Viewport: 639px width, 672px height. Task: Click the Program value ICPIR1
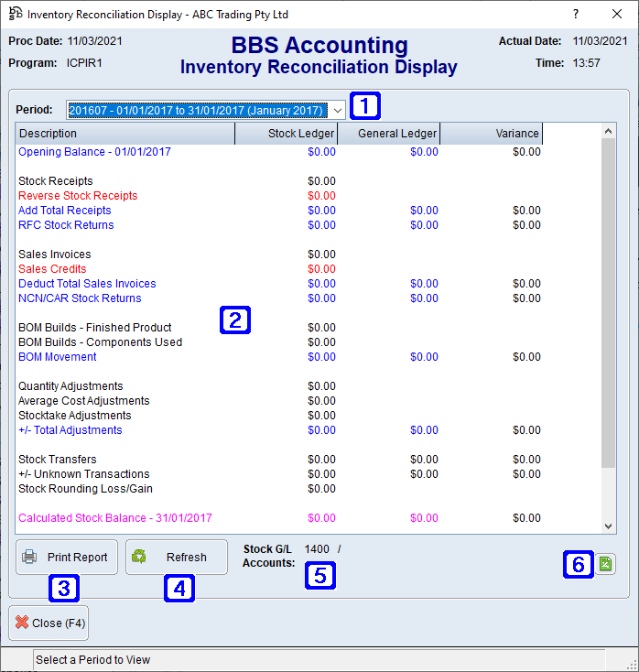coord(84,63)
